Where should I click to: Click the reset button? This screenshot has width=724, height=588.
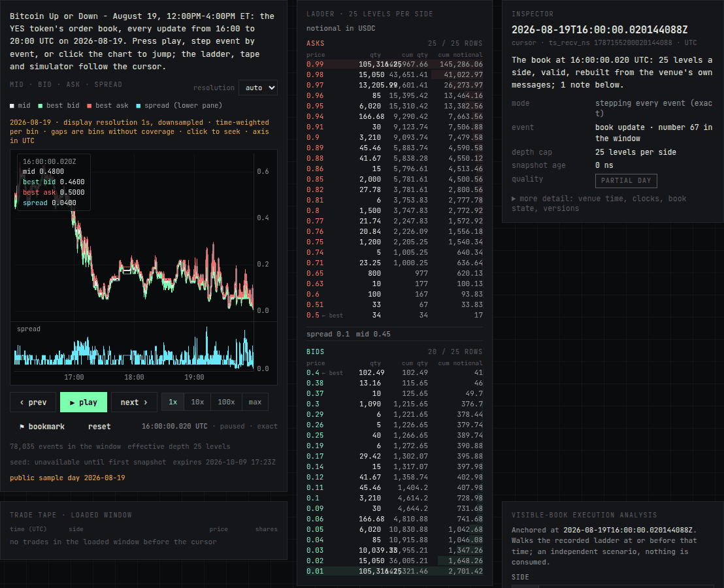[x=99, y=427]
